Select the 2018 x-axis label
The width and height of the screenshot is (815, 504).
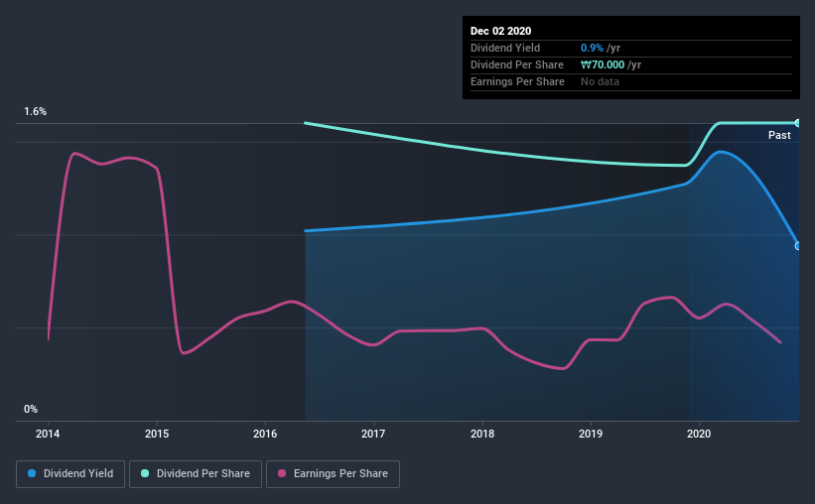(x=482, y=434)
